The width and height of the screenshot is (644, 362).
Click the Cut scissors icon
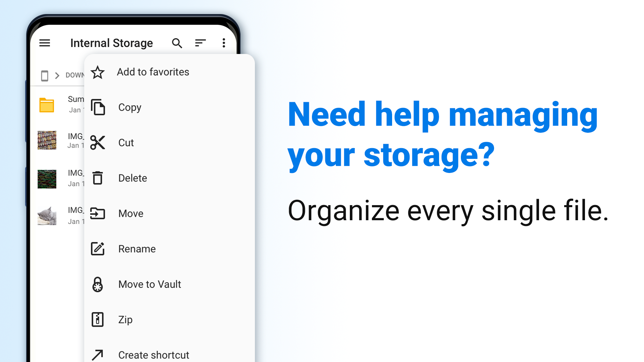[x=97, y=142]
